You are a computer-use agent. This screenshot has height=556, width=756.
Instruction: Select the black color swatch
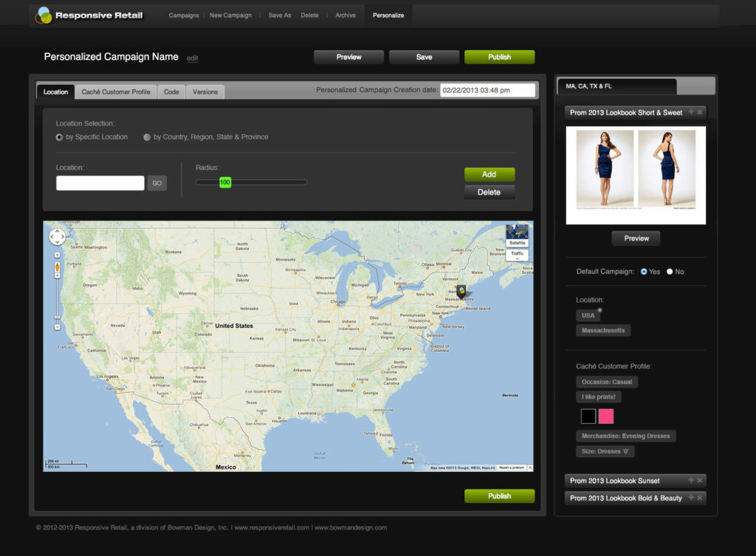click(588, 416)
